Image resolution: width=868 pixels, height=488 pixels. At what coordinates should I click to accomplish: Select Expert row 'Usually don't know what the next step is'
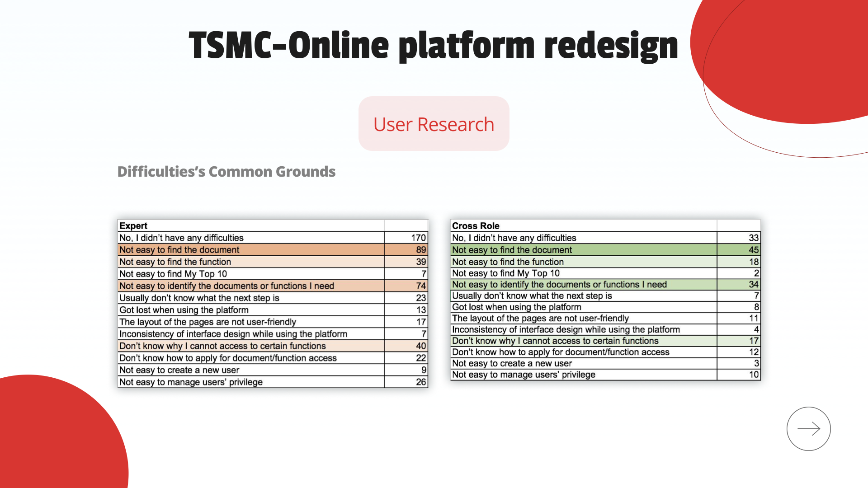[273, 298]
